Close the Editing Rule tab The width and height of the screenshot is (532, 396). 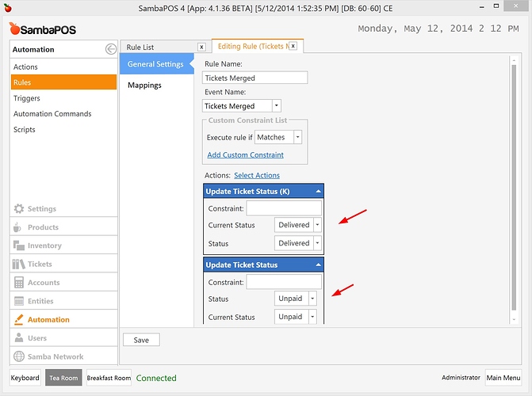point(293,47)
